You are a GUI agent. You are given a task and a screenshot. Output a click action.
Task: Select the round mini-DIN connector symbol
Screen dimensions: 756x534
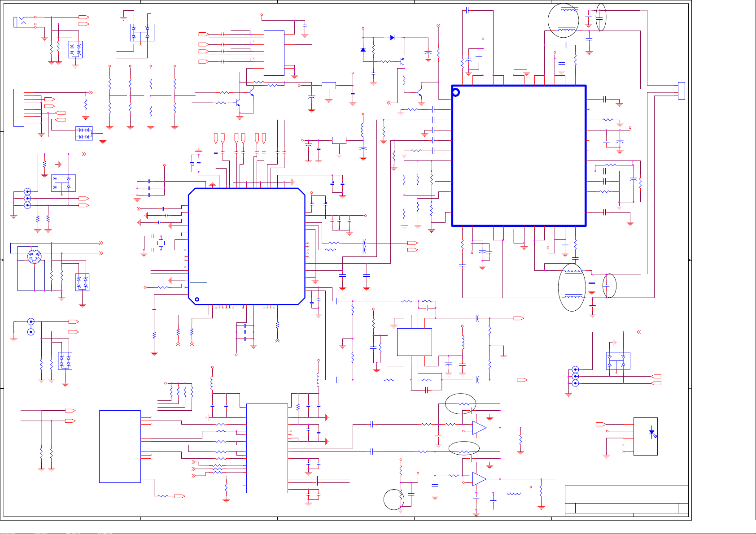coord(35,256)
